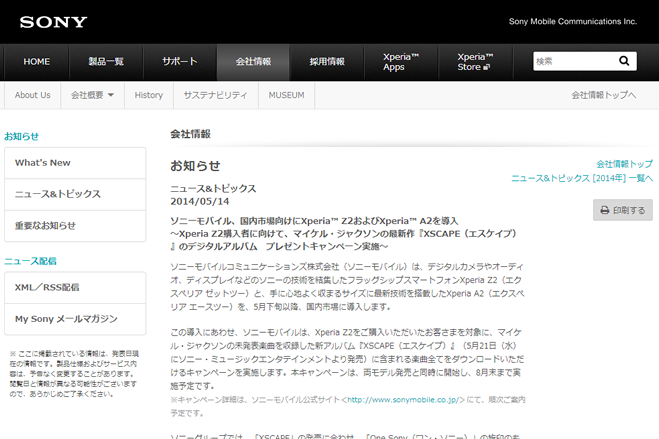Click the お知らせ article section heading
Screen dimensions: 659x439
195,166
